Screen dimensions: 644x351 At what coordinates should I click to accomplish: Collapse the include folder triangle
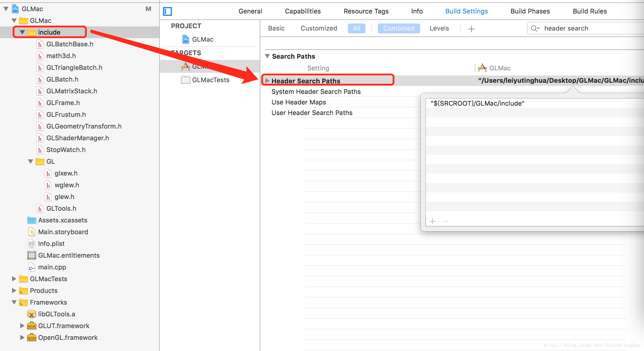click(x=22, y=33)
